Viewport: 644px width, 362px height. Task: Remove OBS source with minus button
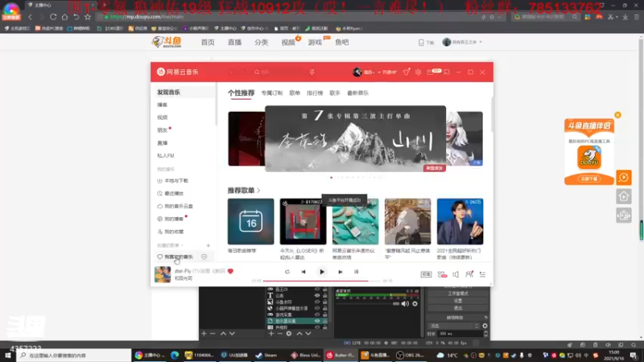click(x=279, y=334)
